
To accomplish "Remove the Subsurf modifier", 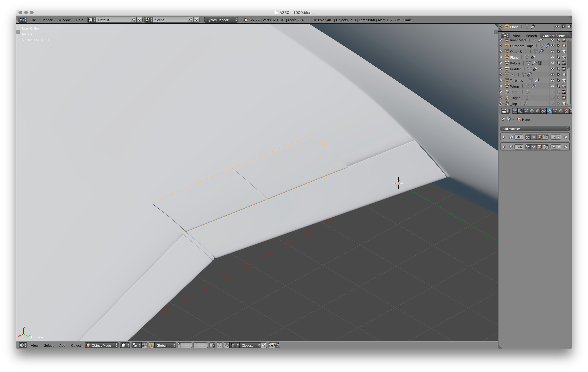I will point(566,147).
